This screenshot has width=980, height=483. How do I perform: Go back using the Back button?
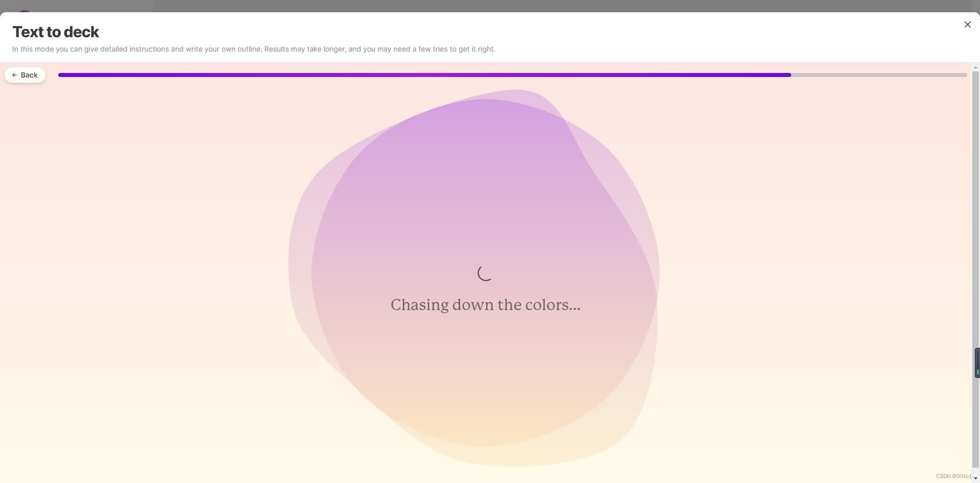[25, 75]
